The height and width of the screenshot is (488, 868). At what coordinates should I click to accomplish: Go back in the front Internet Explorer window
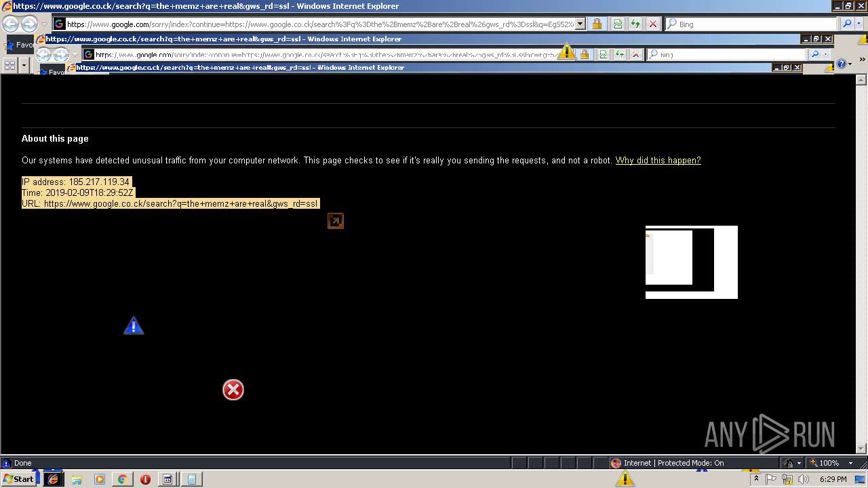pyautogui.click(x=10, y=24)
